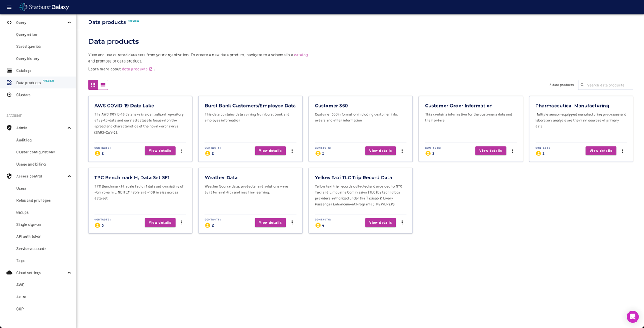Open Azure cloud settings
The image size is (644, 328).
point(21,297)
